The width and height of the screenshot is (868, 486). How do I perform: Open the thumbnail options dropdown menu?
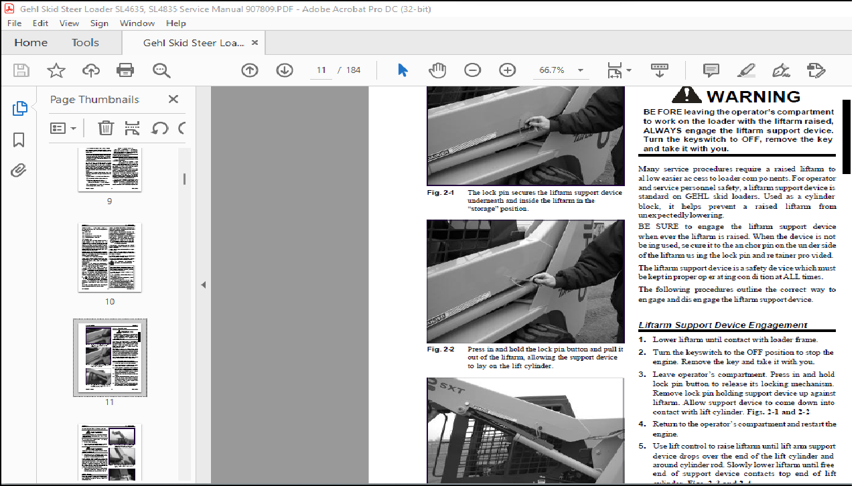(x=64, y=128)
